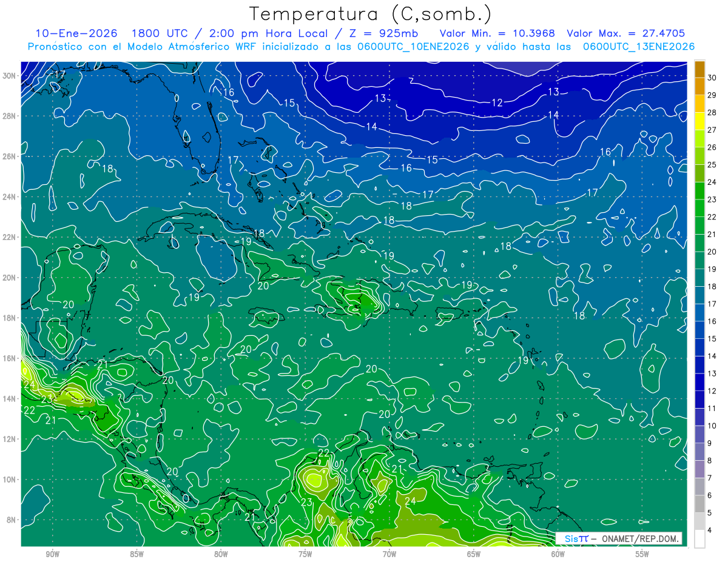Click the legend scale number 21
728x562 pixels.
(x=712, y=235)
